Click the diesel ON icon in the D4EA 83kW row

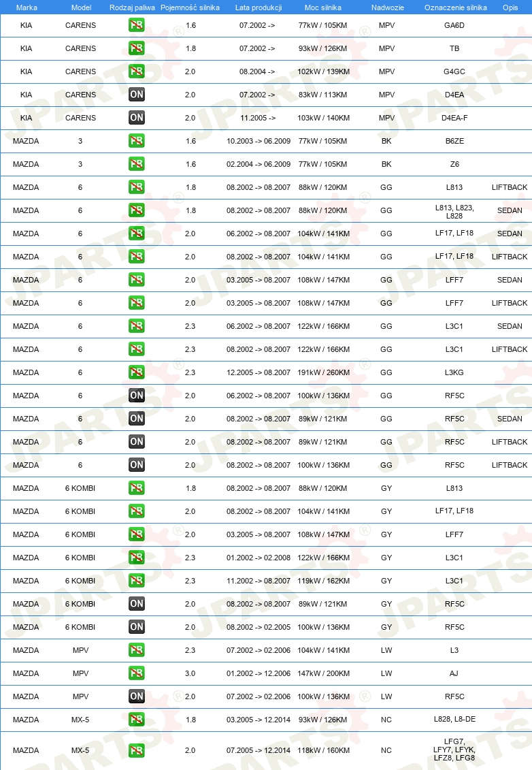pyautogui.click(x=137, y=94)
